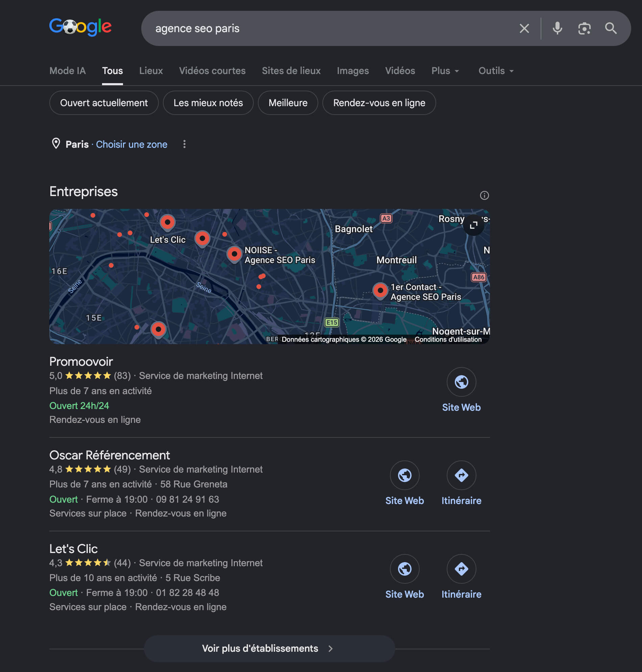Click the Paris location label
The height and width of the screenshot is (672, 642).
coord(77,144)
